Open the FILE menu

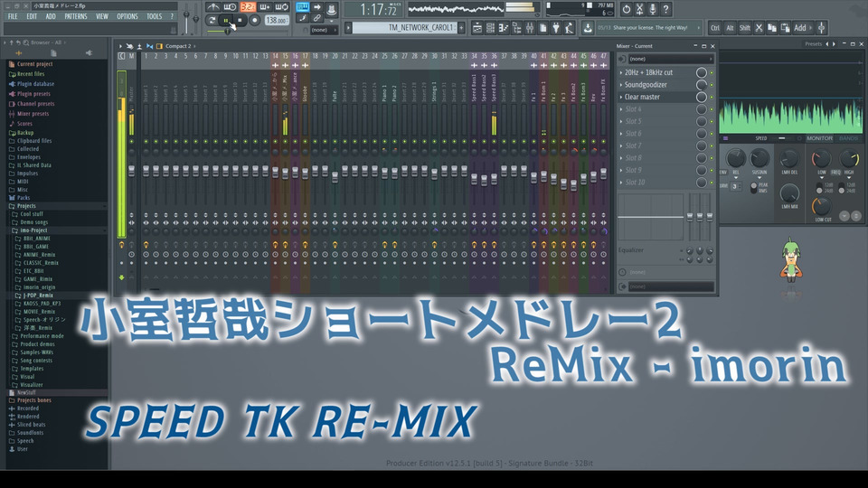[12, 16]
